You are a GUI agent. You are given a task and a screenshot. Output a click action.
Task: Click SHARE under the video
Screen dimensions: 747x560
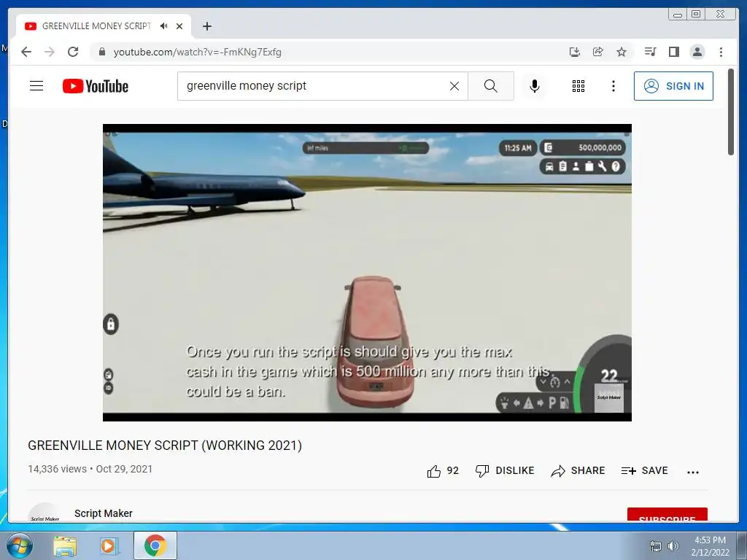(578, 471)
